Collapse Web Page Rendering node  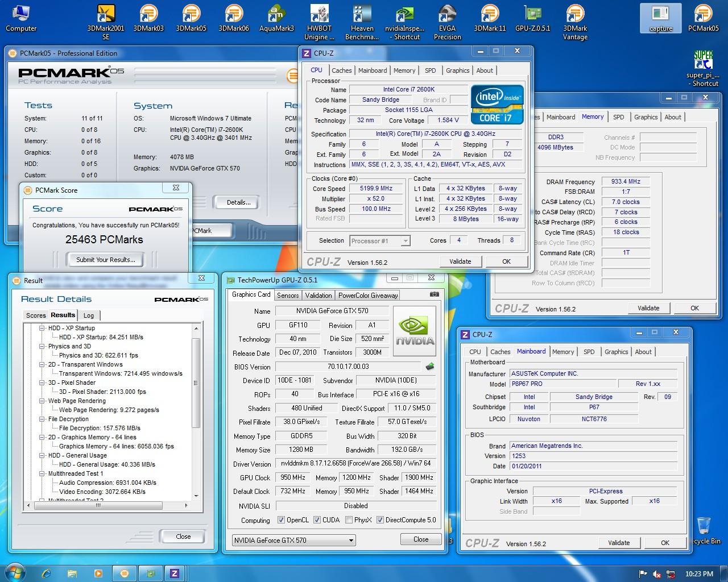click(x=42, y=401)
